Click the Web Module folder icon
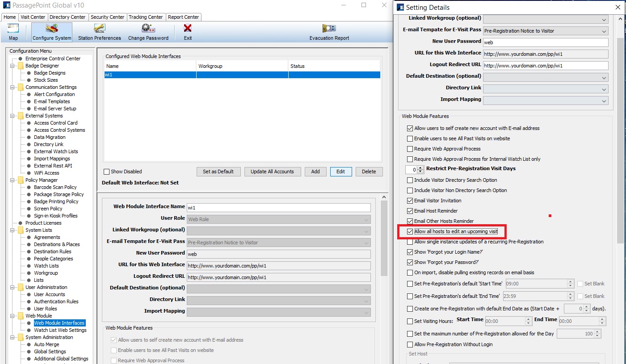 21,316
